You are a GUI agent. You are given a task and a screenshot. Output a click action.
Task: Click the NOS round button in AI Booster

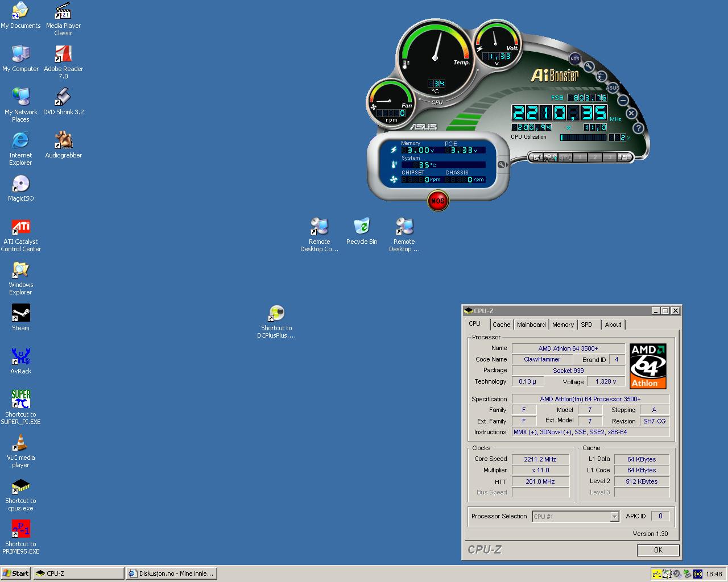pos(574,59)
